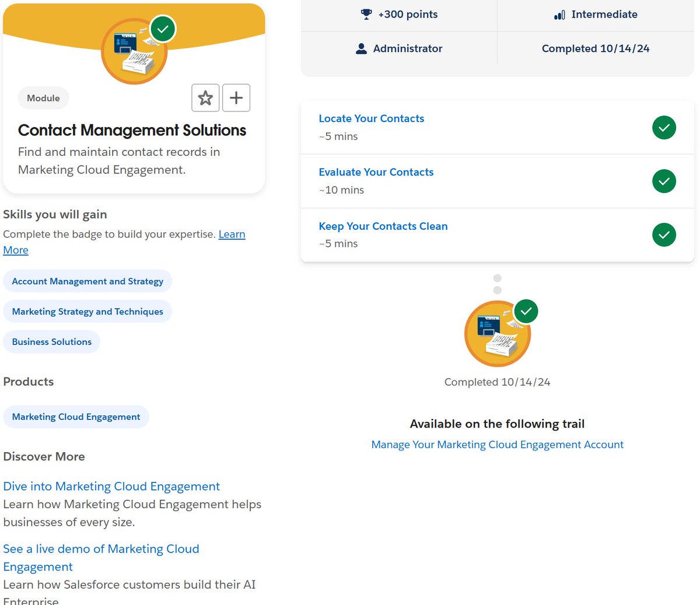Click checkmark on the lower completed badge
This screenshot has height=605, width=700.
click(526, 311)
